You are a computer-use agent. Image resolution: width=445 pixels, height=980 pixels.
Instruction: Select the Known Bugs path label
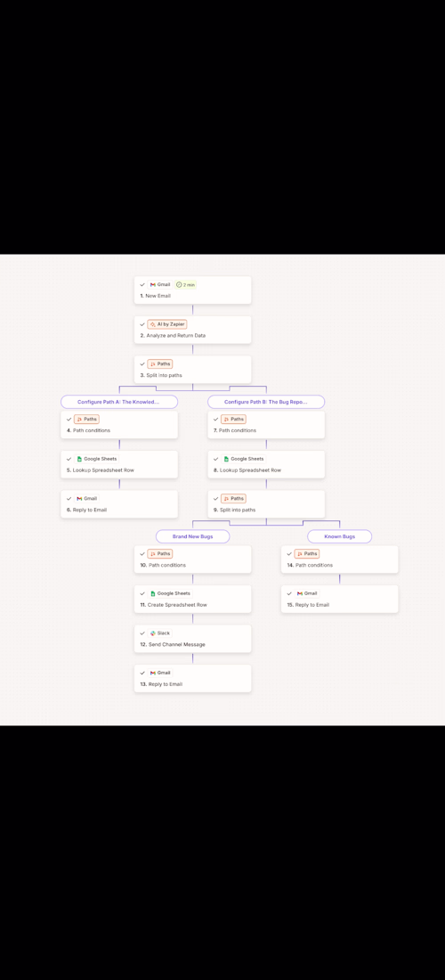[339, 536]
